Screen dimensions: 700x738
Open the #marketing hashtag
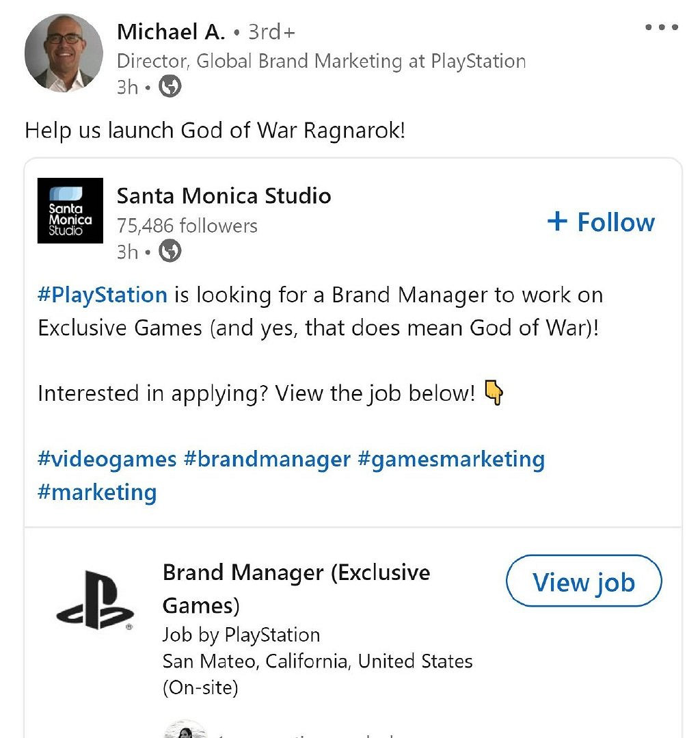pos(97,492)
